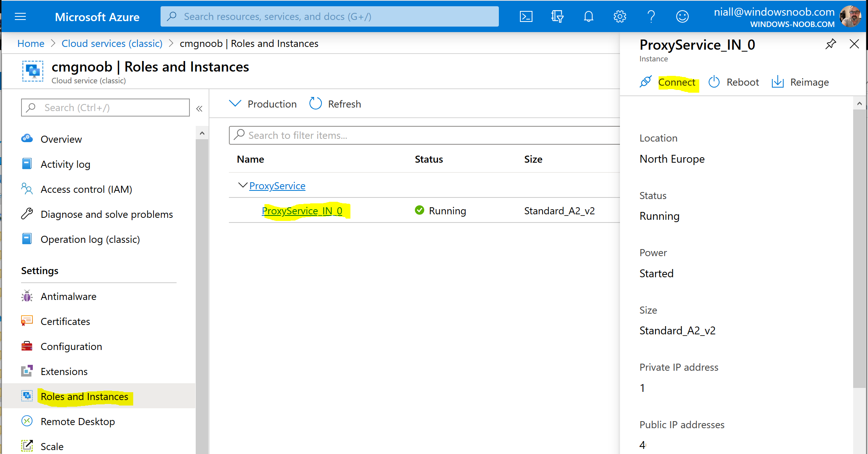Sort by the Name column header
This screenshot has width=868, height=454.
(x=250, y=159)
